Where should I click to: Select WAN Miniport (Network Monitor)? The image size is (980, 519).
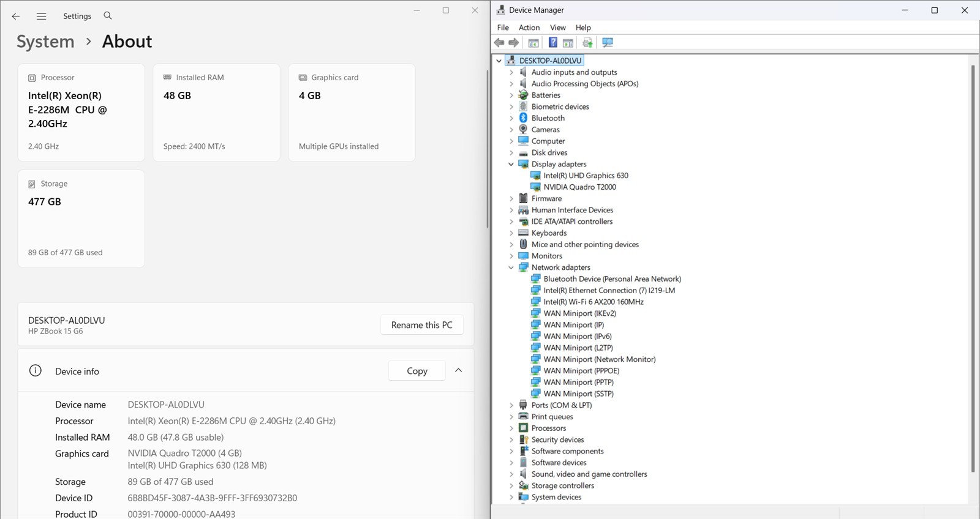coord(599,359)
